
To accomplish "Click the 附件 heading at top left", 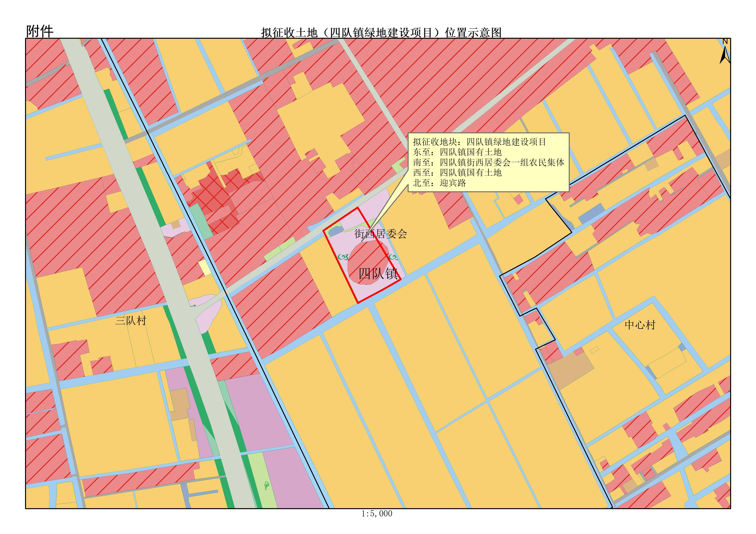I will point(40,32).
